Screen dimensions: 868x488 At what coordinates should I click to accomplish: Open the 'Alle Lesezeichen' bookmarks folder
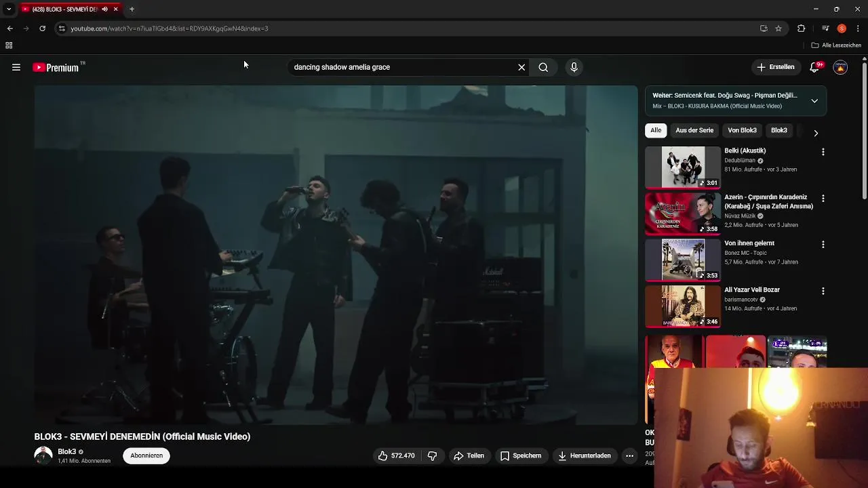[x=836, y=45]
